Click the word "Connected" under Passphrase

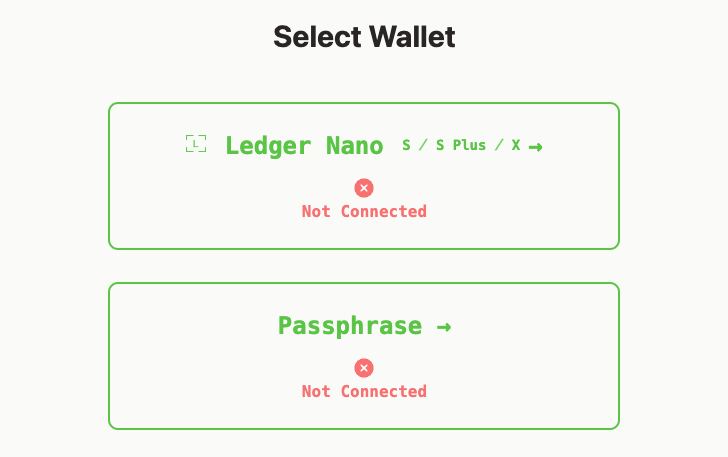pyautogui.click(x=384, y=391)
